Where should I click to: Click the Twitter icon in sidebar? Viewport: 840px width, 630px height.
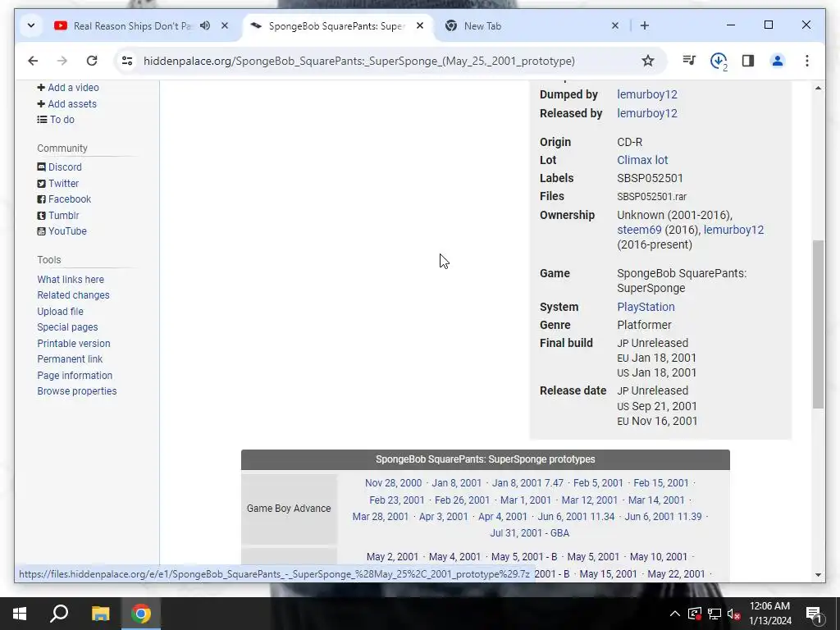[41, 183]
